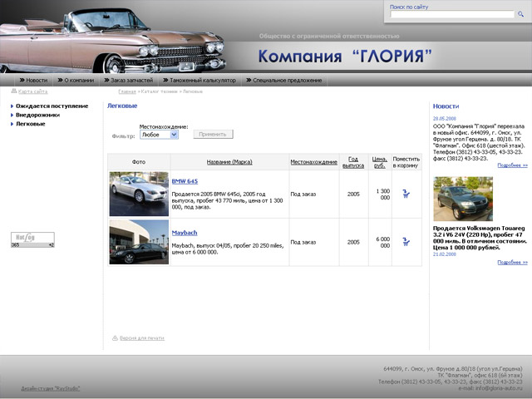Open the Заказ запчастей menu item

point(129,81)
